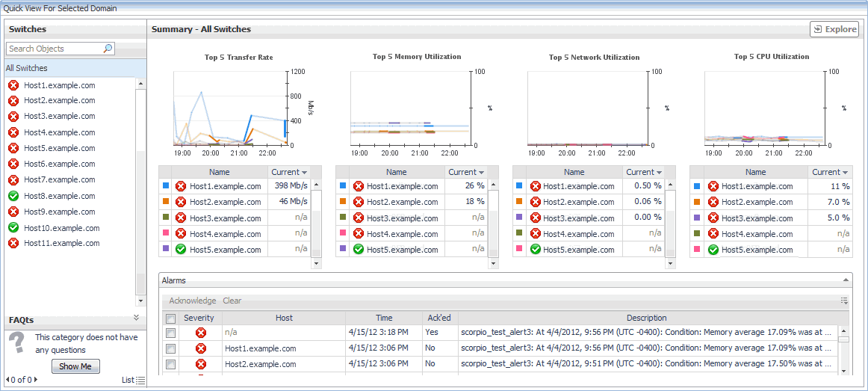Toggle the select-all alarms header checkbox
The width and height of the screenshot is (868, 391).
click(x=171, y=318)
